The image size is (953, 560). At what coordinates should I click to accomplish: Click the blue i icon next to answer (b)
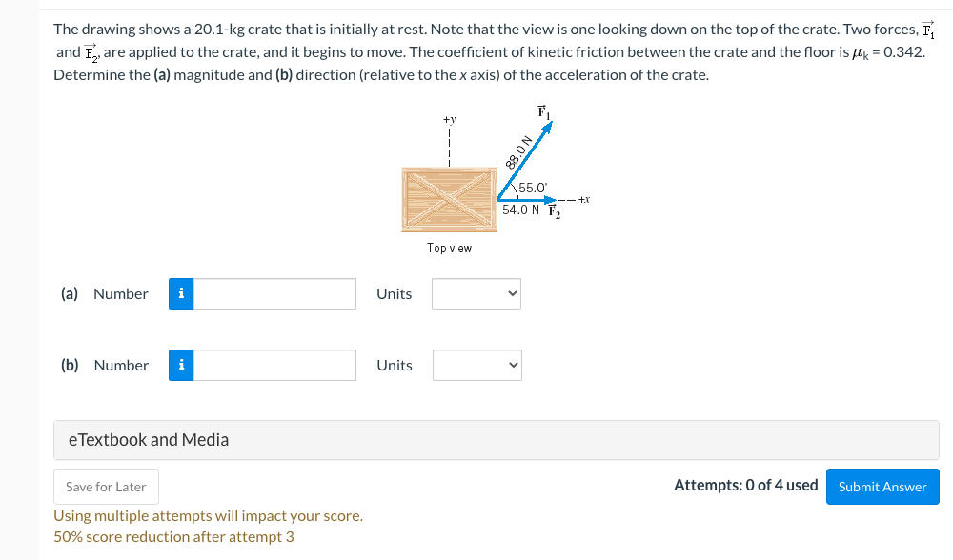(x=180, y=365)
